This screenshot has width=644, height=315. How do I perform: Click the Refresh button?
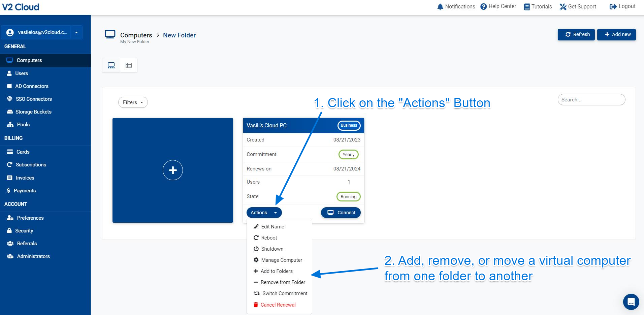tap(576, 34)
